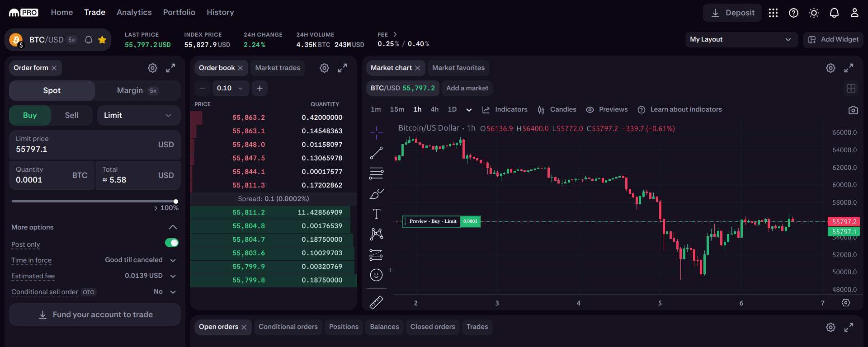Open the emoji sticker tool
This screenshot has width=868, height=347.
click(x=376, y=275)
